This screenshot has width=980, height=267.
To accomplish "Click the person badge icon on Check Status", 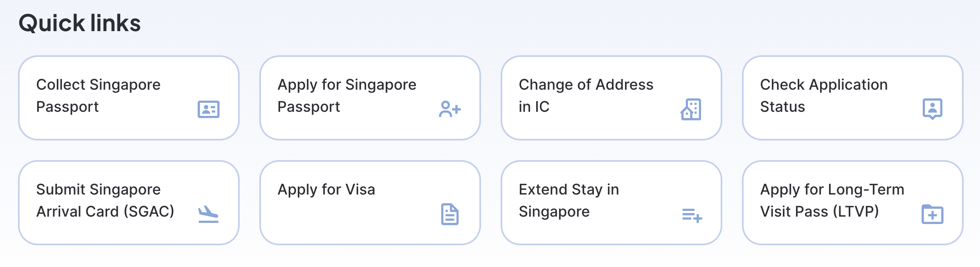I will (933, 109).
